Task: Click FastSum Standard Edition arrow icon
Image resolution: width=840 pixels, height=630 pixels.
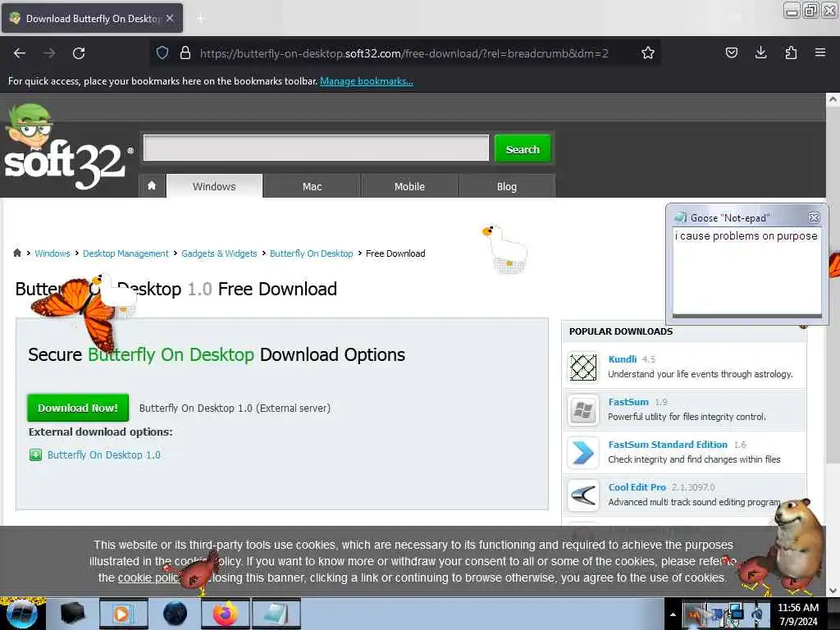Action: coord(583,453)
